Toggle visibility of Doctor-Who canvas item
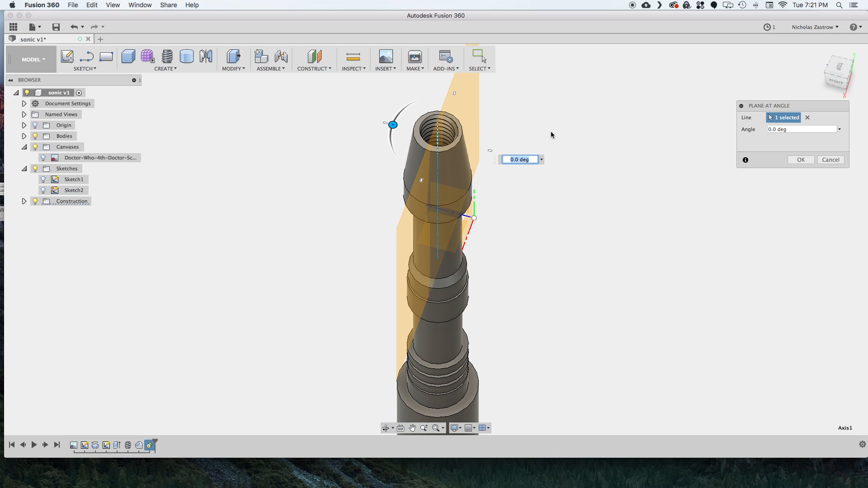The image size is (868, 488). [x=43, y=158]
